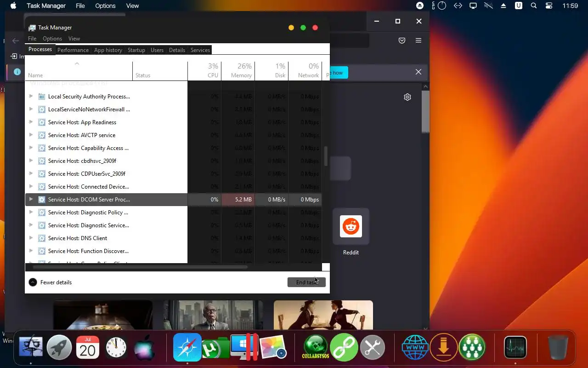Click the Status column header
The image size is (588, 368).
pyautogui.click(x=160, y=71)
